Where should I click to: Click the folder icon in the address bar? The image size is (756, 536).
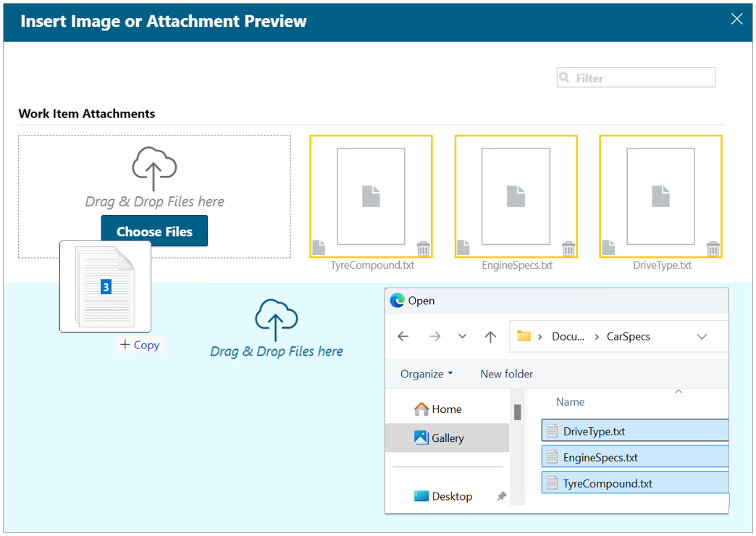pos(524,336)
